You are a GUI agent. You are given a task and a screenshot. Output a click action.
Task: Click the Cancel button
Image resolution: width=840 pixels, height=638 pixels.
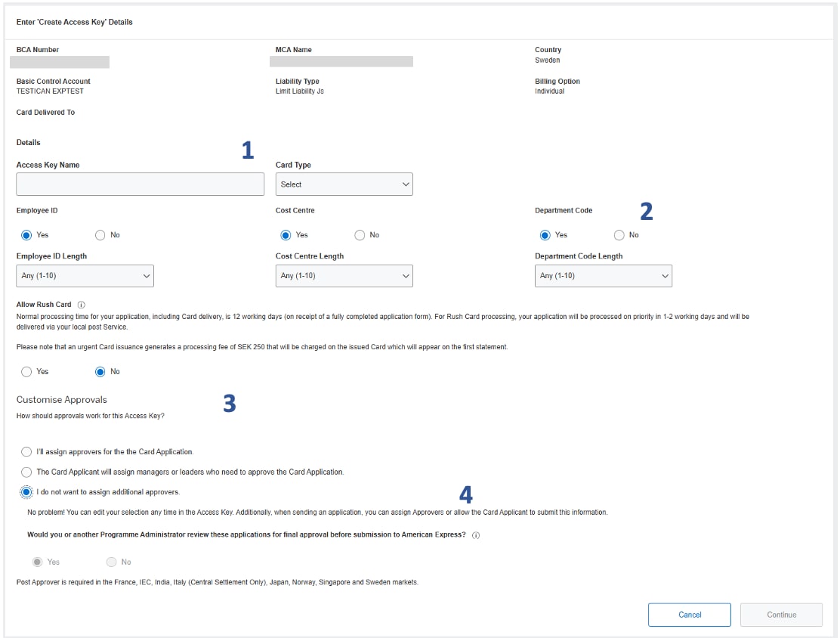pos(689,615)
